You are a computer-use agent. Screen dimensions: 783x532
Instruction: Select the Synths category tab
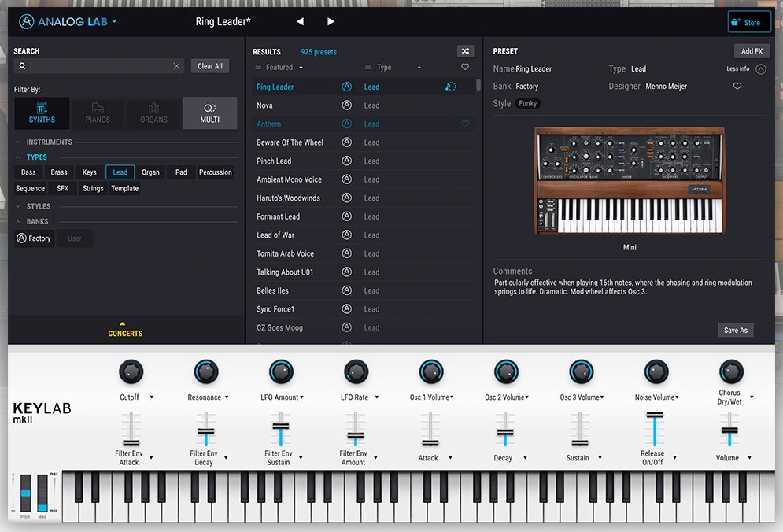tap(42, 113)
